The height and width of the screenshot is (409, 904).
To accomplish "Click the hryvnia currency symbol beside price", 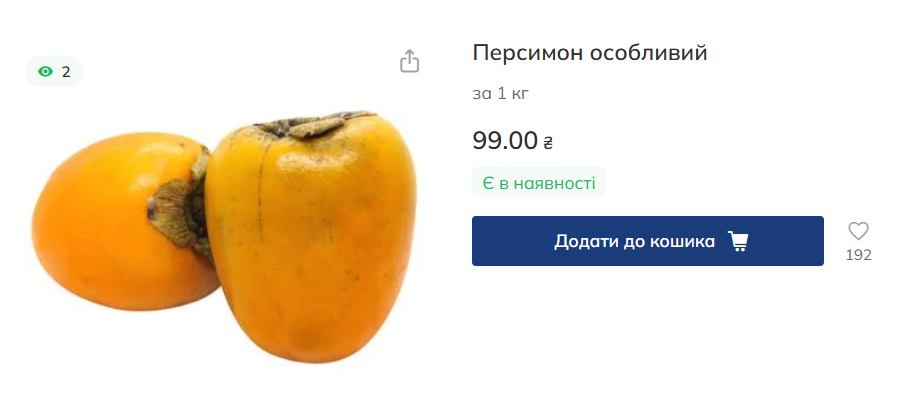I will 548,142.
